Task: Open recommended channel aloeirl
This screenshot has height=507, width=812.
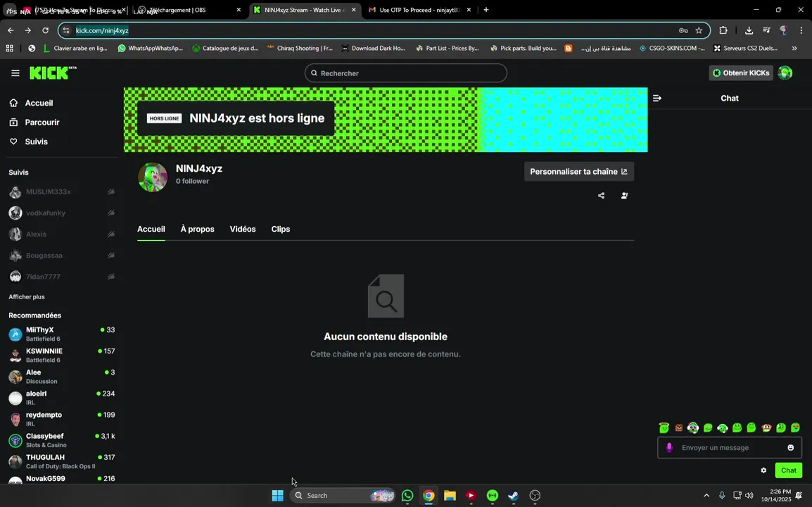Action: (x=62, y=398)
